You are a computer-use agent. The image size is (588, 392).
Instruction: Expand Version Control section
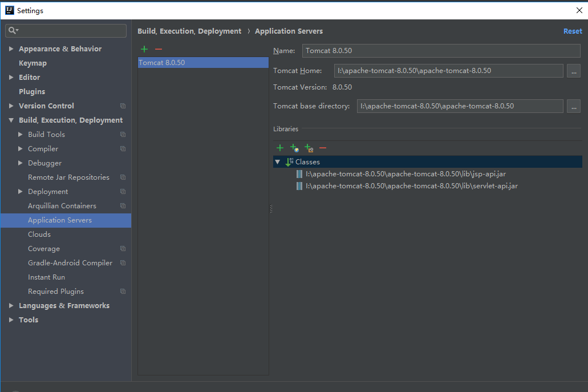11,106
